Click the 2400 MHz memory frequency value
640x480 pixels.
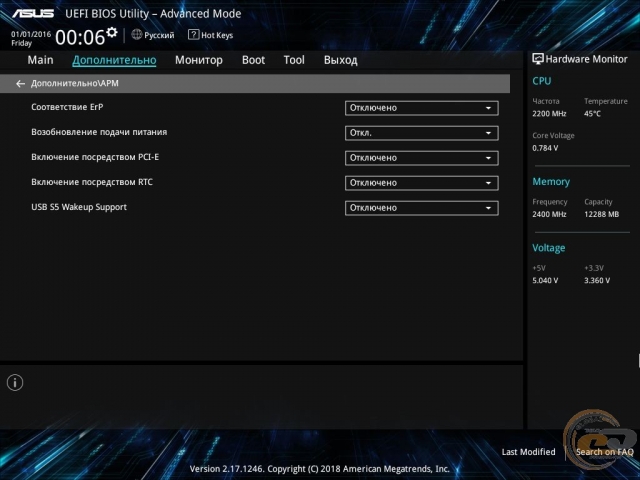[x=549, y=214]
